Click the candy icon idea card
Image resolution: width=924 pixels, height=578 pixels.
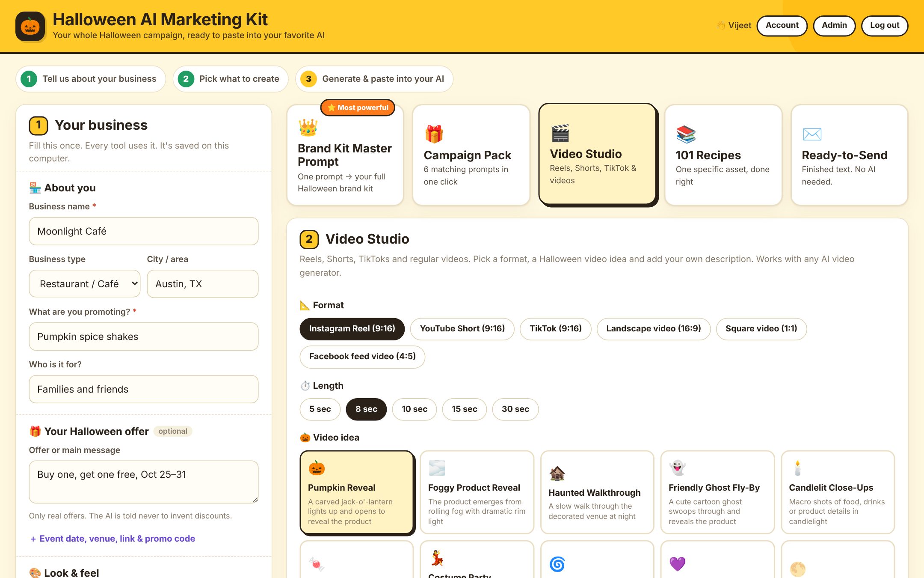(317, 564)
